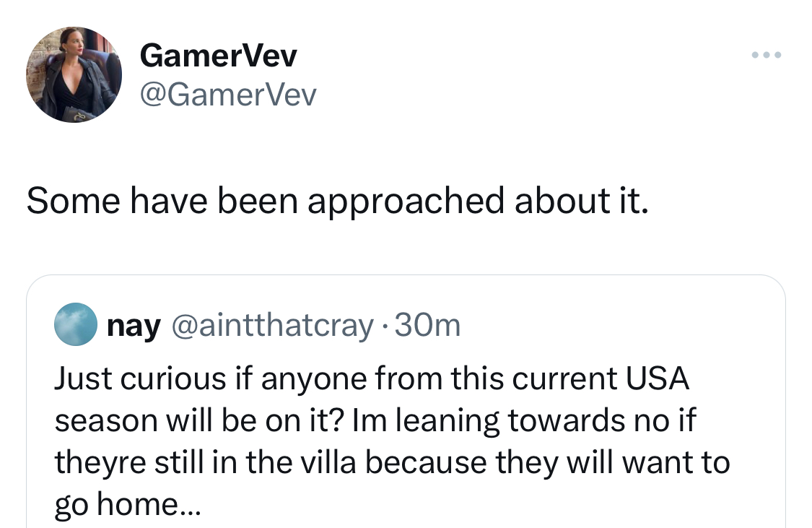This screenshot has height=528, width=812.
Task: Open the three-dot more options menu
Action: 767,55
